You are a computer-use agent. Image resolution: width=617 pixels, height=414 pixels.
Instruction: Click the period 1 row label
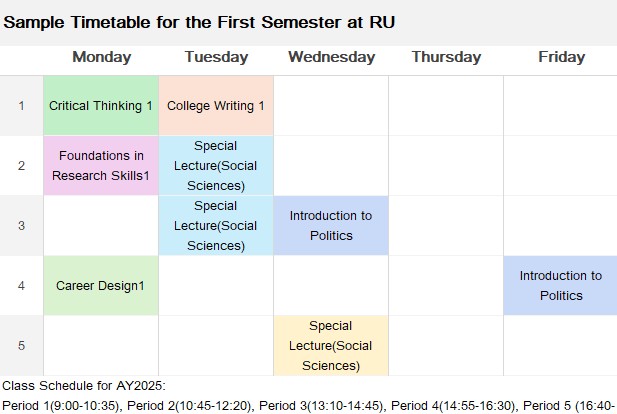[22, 106]
